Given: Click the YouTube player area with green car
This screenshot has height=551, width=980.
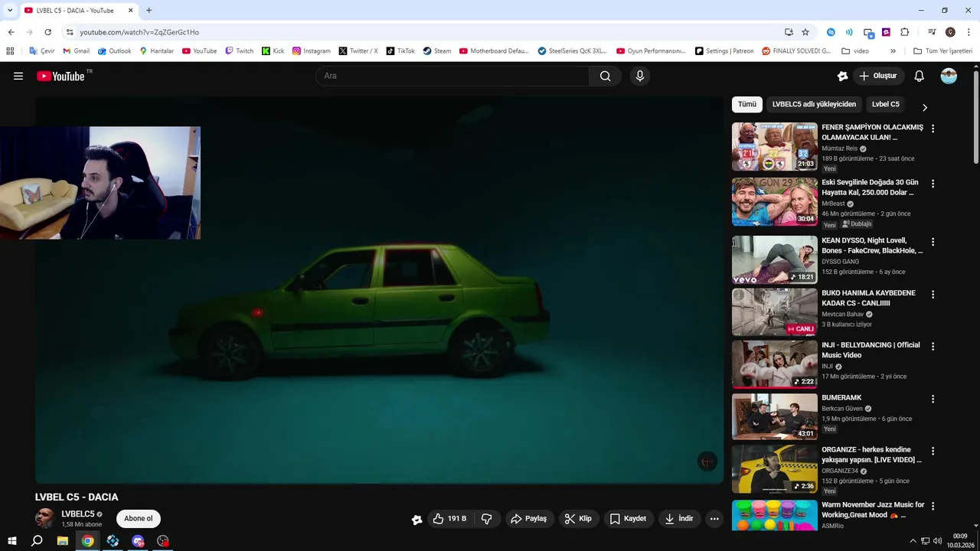Looking at the screenshot, I should [x=379, y=289].
